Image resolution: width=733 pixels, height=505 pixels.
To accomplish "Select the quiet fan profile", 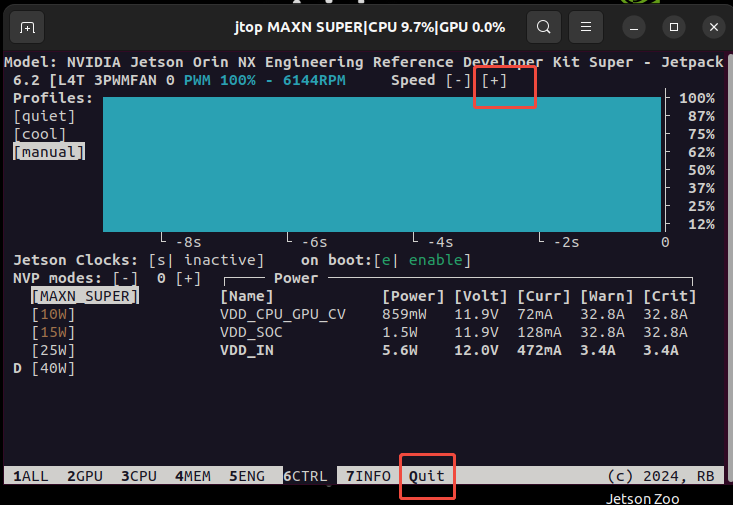I will (x=44, y=116).
